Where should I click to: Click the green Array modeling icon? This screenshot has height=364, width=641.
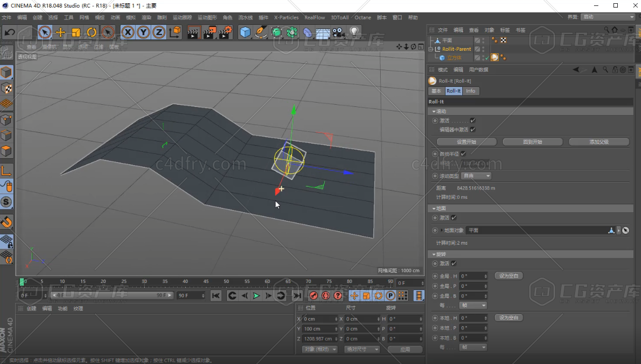tap(292, 32)
